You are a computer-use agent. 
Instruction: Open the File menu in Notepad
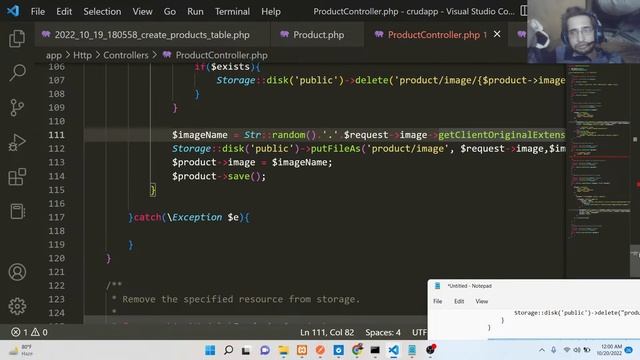(x=438, y=301)
